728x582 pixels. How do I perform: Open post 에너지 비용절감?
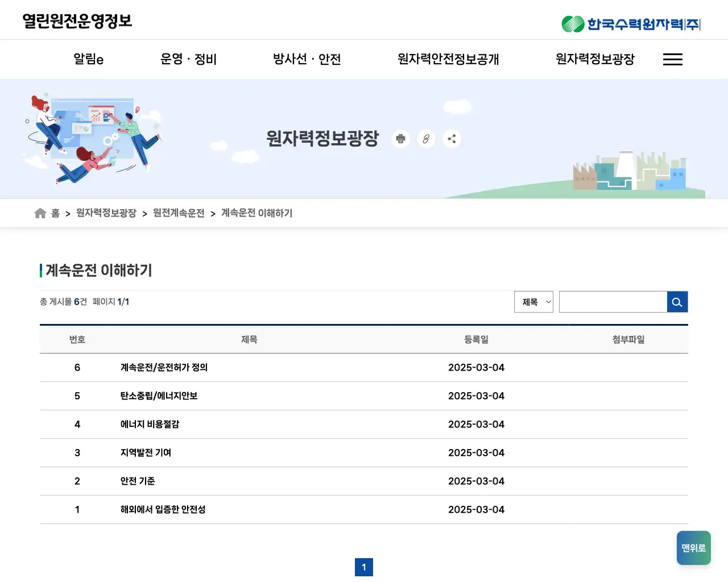(150, 425)
